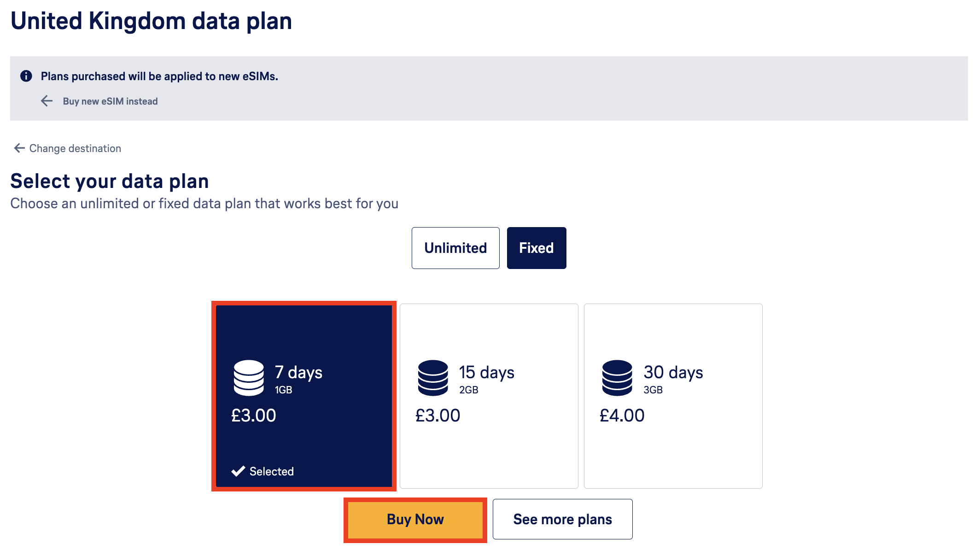Click the data stack icon on 7 days plan
980x550 pixels.
(x=249, y=378)
